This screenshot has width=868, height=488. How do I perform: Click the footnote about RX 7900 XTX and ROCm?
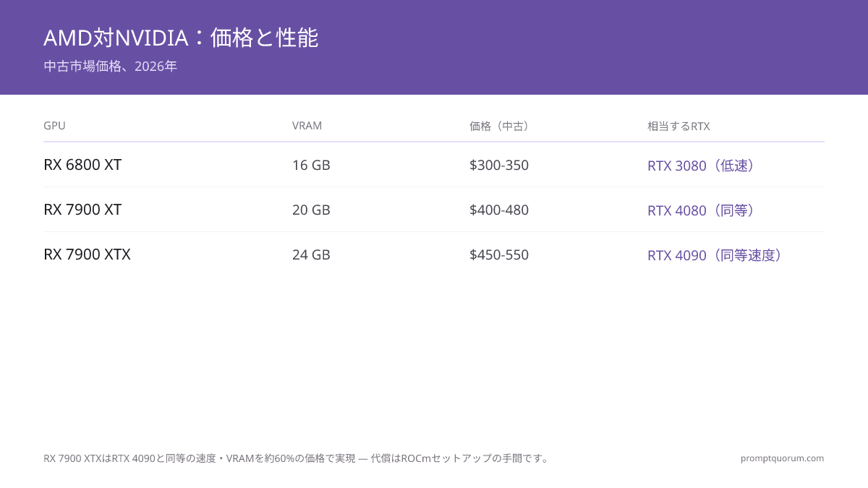coord(297,458)
